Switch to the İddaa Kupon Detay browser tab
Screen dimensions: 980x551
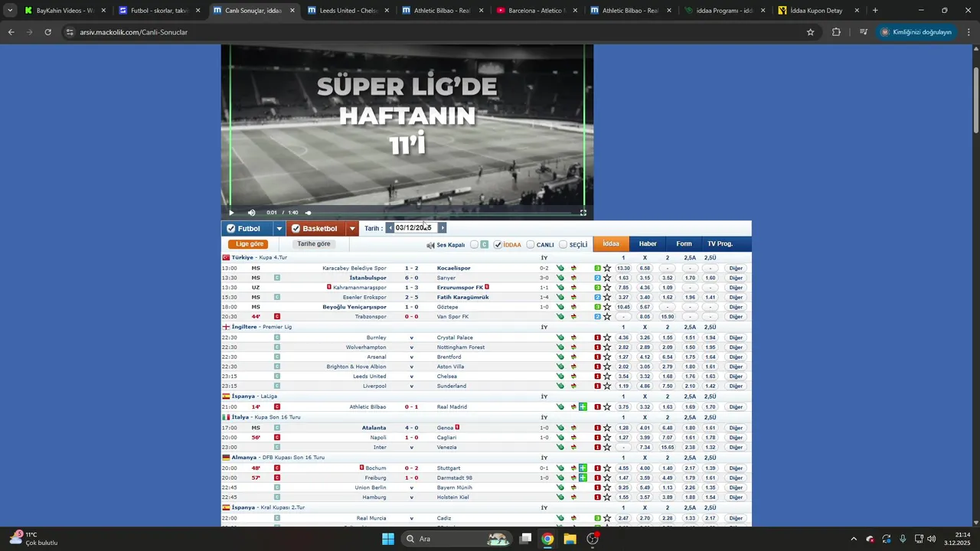[x=816, y=11]
